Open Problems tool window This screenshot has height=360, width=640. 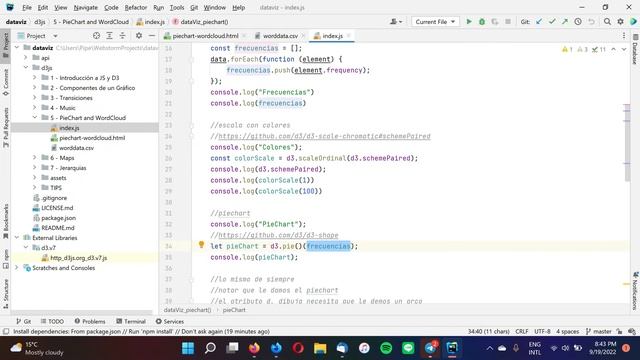(90, 322)
